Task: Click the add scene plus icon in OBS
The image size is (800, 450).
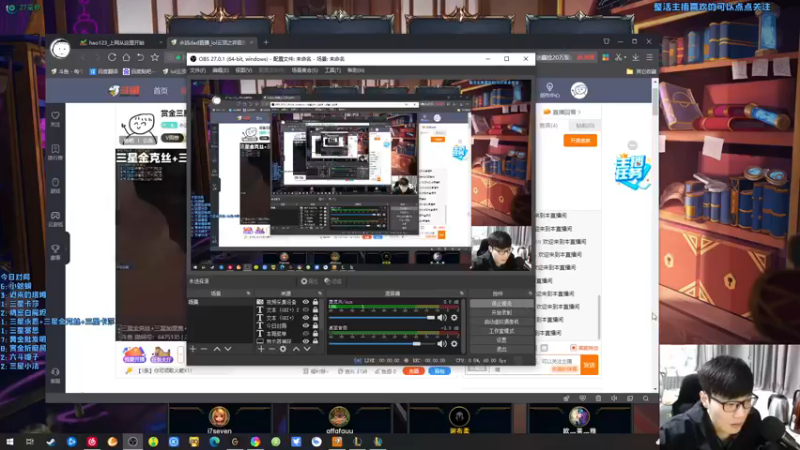Action: pyautogui.click(x=193, y=349)
